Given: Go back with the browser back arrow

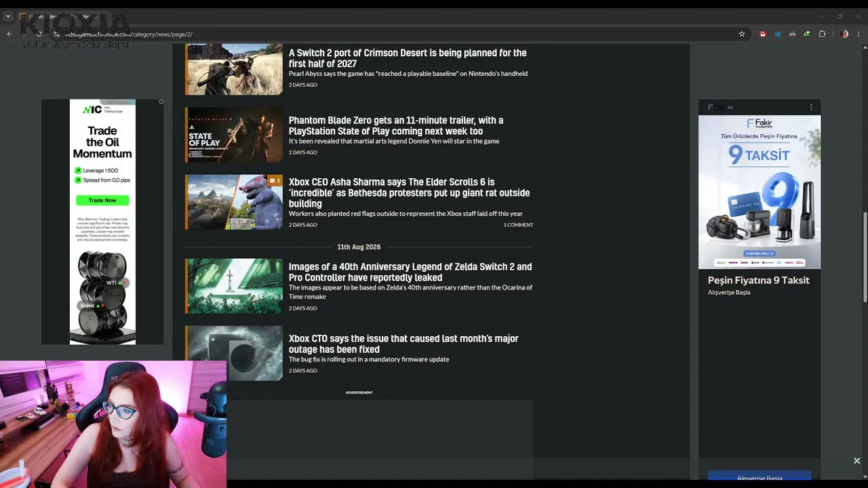Looking at the screenshot, I should coord(9,34).
